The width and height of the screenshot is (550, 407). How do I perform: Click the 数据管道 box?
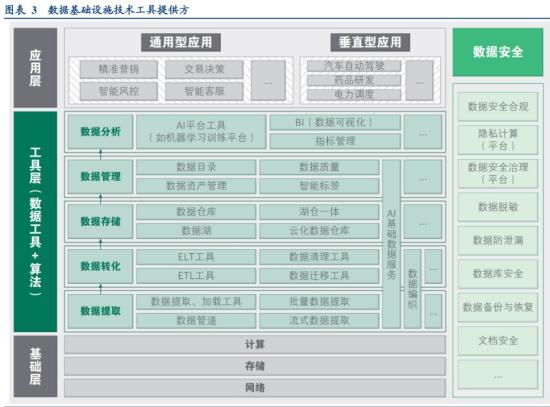click(x=196, y=321)
